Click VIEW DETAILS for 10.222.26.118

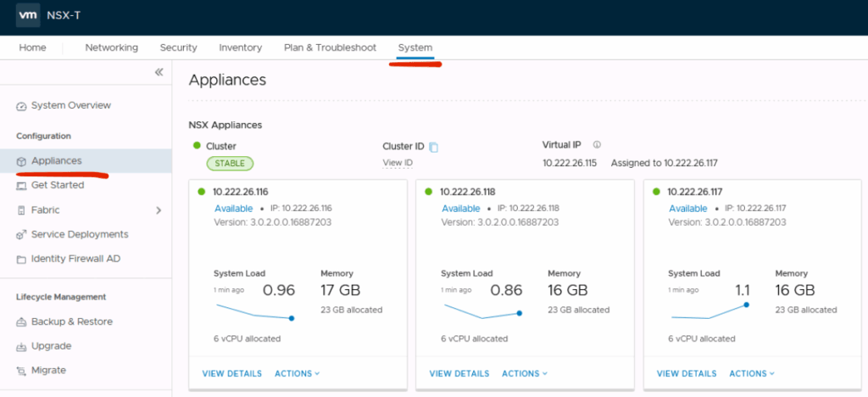(459, 374)
